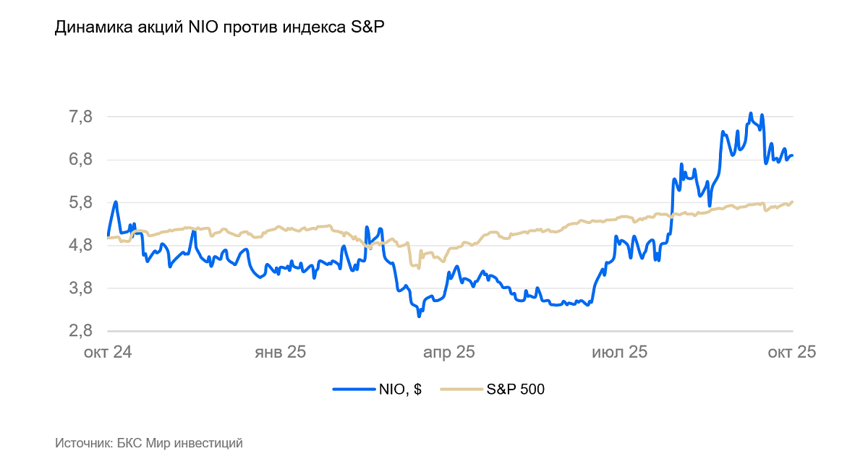Select the 3,8 y-axis label
The width and height of the screenshot is (868, 464).
(80, 288)
